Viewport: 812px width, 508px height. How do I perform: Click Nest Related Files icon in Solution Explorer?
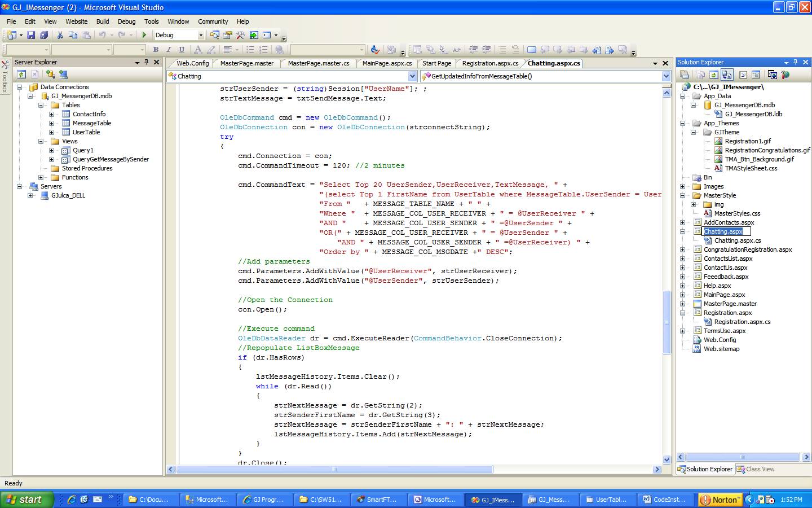point(727,74)
